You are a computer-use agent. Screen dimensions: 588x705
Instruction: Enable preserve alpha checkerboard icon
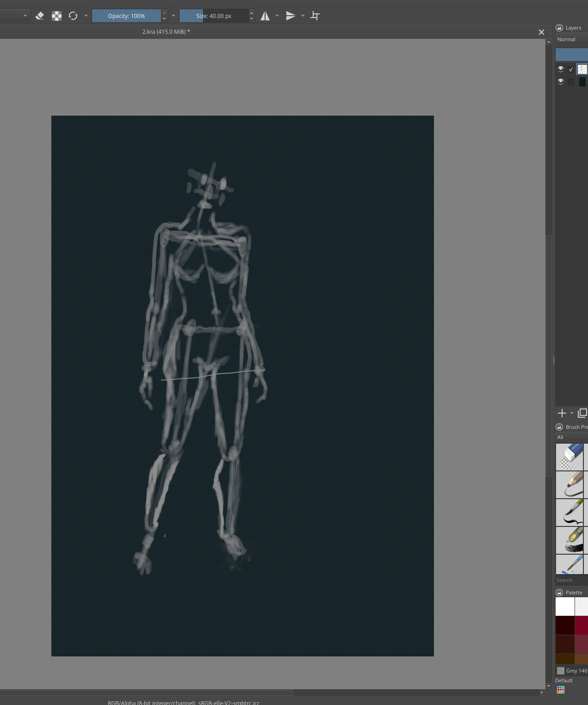coord(56,16)
